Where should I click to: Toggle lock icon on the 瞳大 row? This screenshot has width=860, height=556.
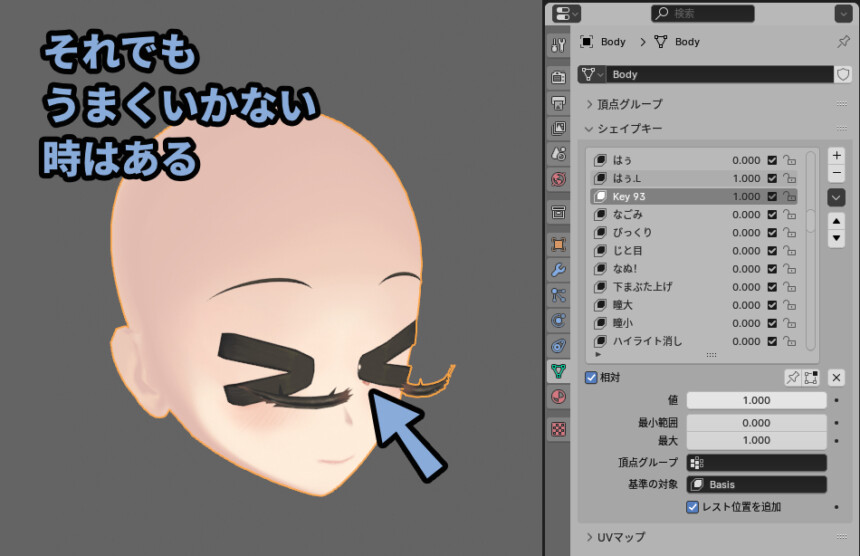point(789,305)
